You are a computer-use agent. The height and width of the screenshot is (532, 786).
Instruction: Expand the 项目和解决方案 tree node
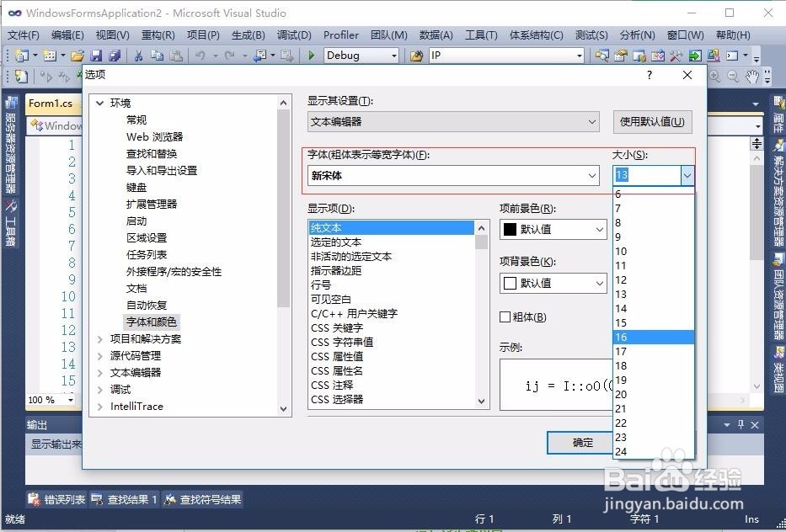click(100, 339)
